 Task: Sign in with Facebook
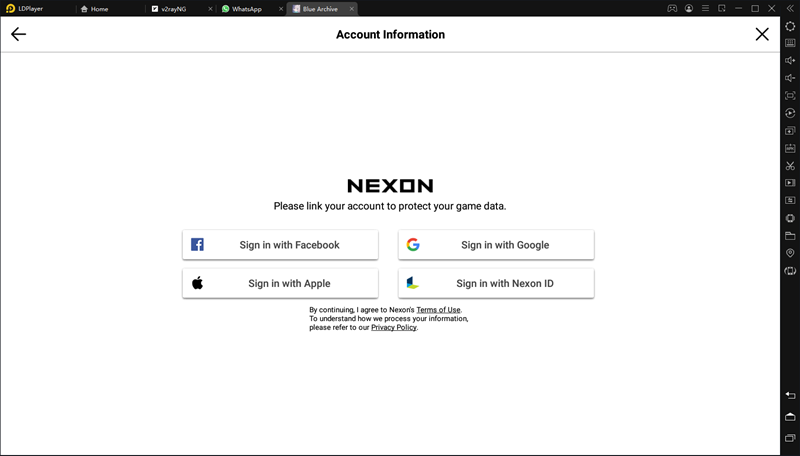(x=280, y=245)
